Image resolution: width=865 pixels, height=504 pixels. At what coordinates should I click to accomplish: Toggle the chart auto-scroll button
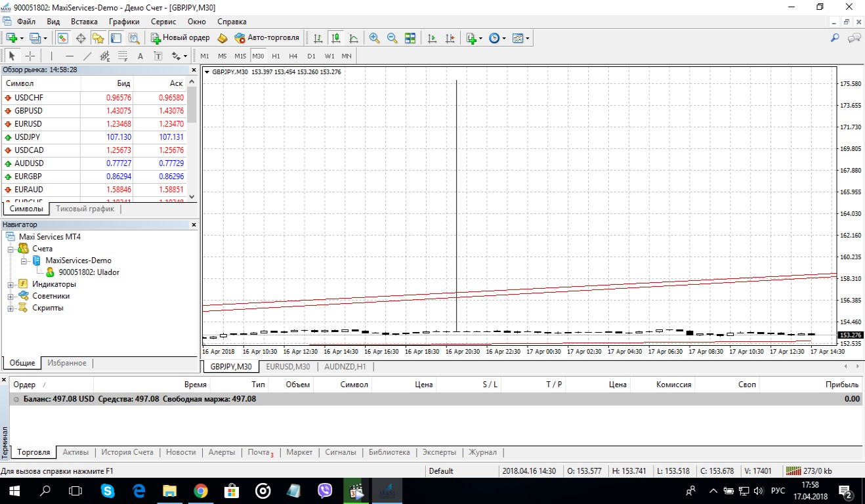[433, 38]
